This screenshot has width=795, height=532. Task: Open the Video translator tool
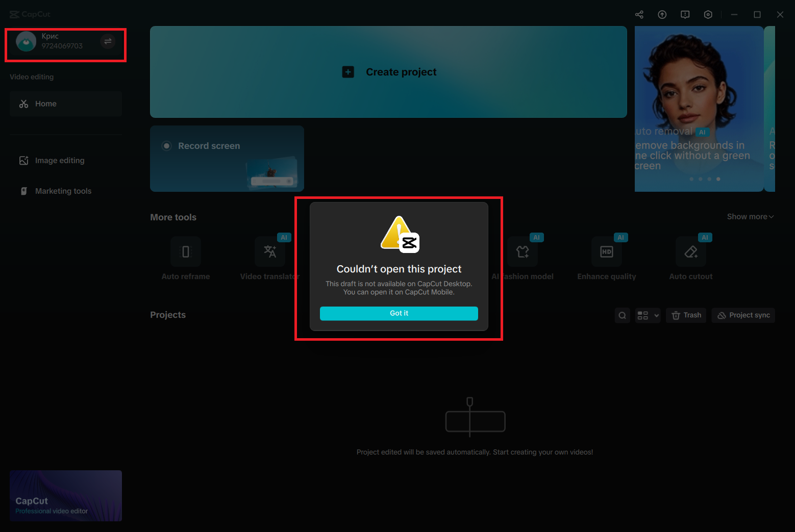(270, 251)
